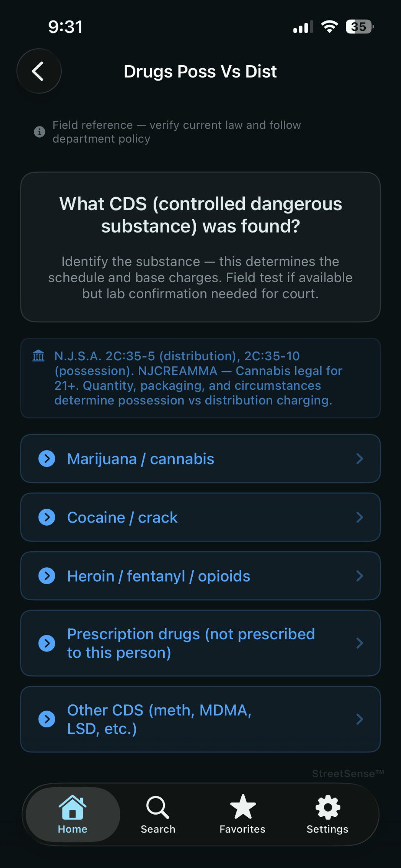Tap the battery indicator in the status bar

pos(359,27)
